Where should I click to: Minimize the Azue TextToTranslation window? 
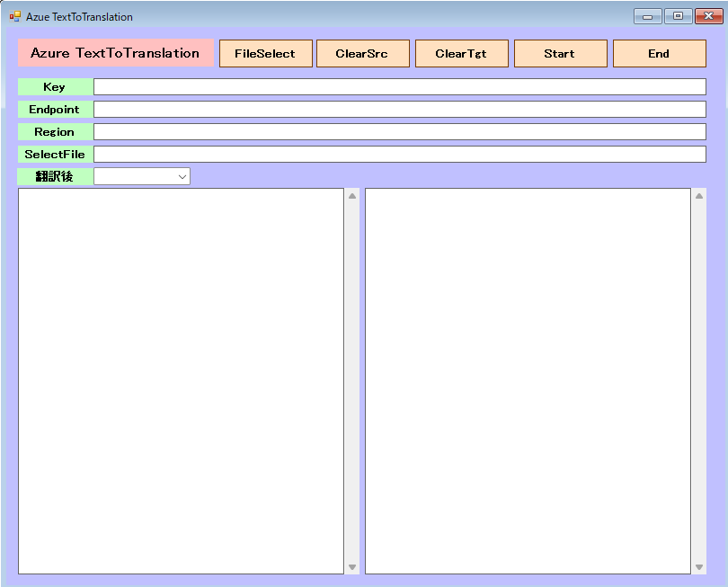click(647, 16)
